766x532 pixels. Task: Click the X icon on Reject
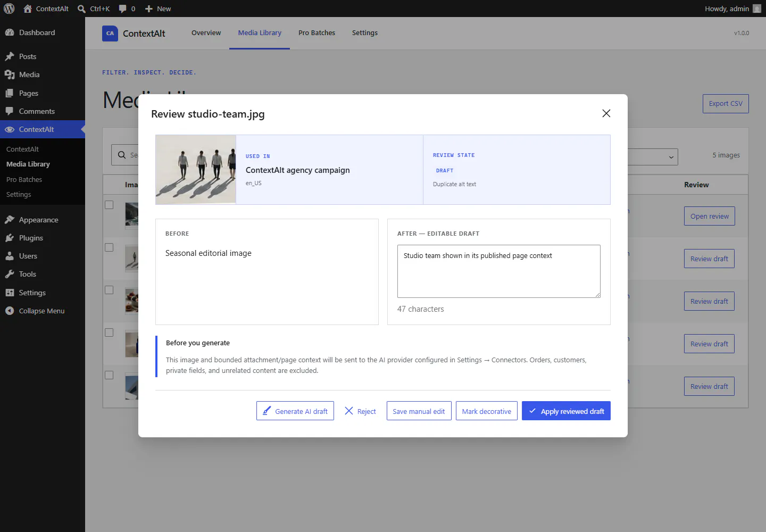click(x=349, y=411)
